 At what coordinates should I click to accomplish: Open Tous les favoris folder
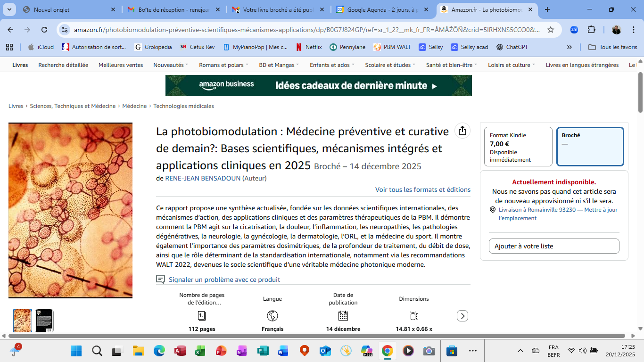coord(613,47)
